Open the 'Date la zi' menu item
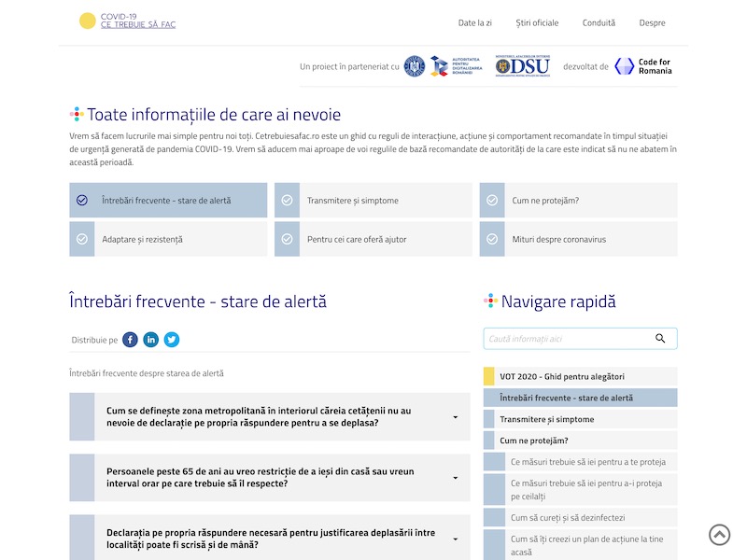The image size is (747, 560). pyautogui.click(x=474, y=22)
